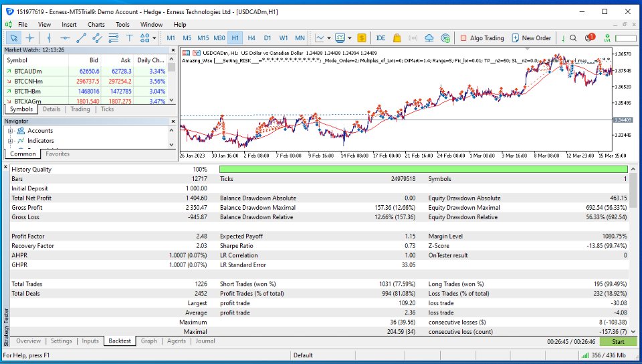642x364 pixels.
Task: Switch chart to H4 timeframe
Action: tap(251, 38)
